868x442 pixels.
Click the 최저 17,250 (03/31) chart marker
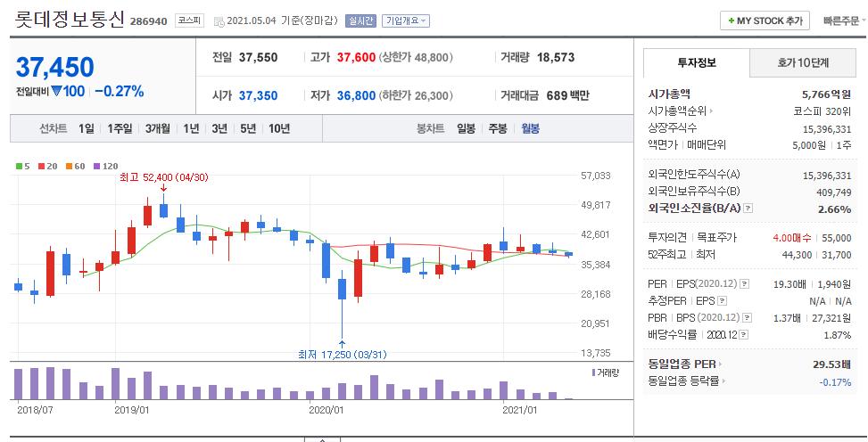click(342, 354)
